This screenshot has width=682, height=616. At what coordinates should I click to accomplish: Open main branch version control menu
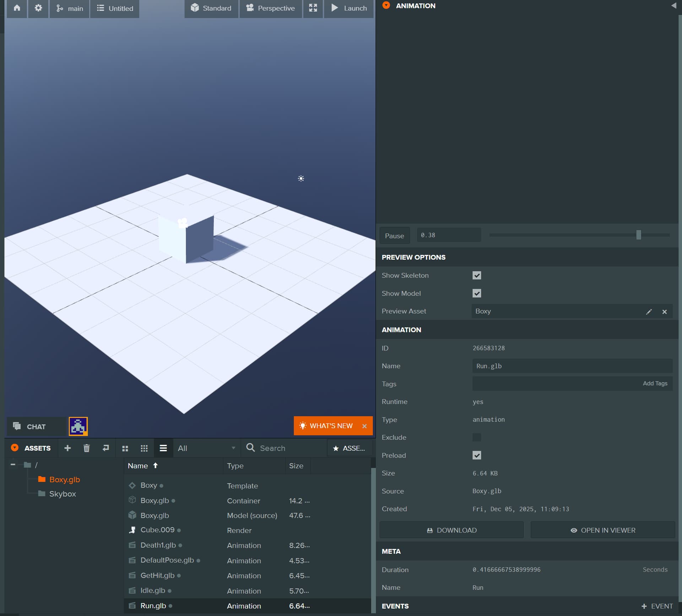coord(70,8)
